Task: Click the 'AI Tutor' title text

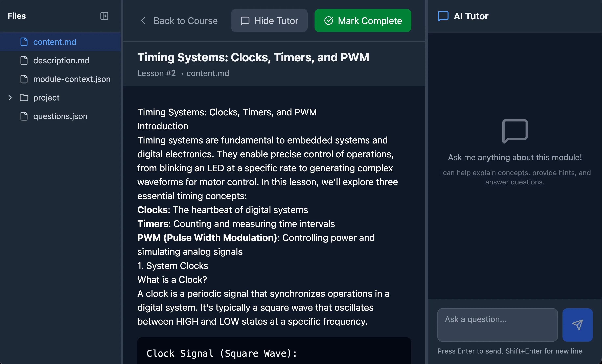Action: click(471, 16)
